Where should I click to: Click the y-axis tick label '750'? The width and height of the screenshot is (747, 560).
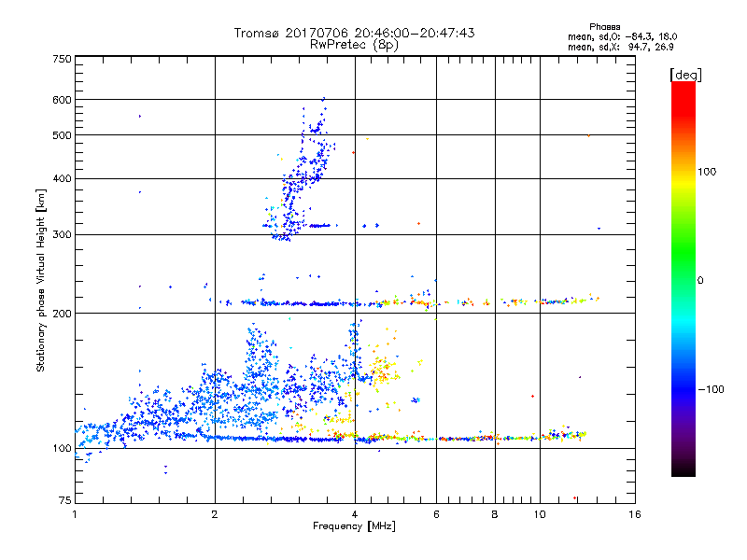63,59
